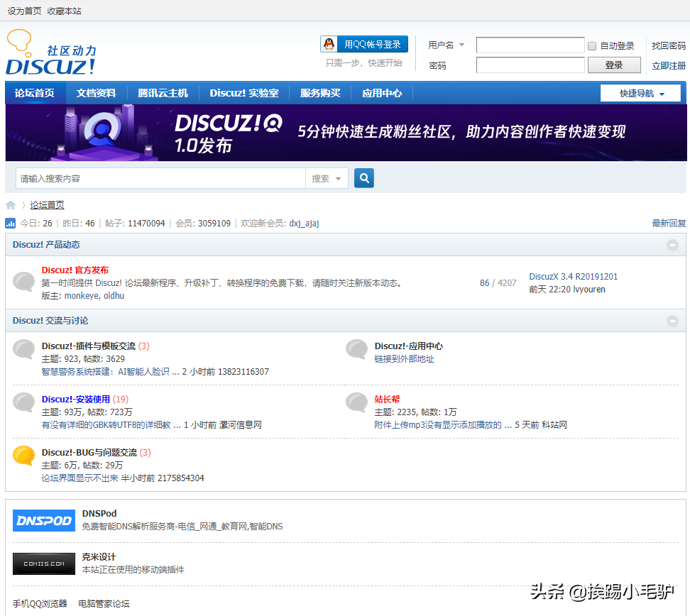Open the 用户名 login type dropdown
The height and width of the screenshot is (616, 690).
click(x=447, y=45)
